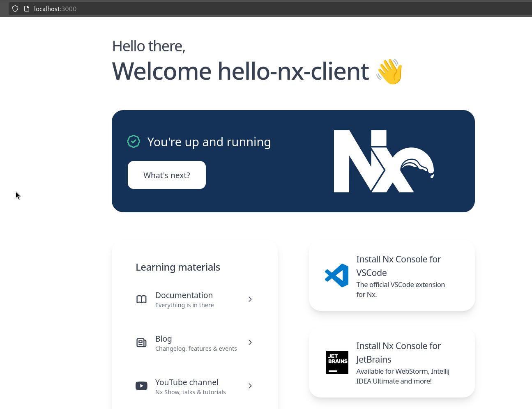Click "Changelog, features & events" subtitle
This screenshot has height=409, width=532.
tap(196, 349)
